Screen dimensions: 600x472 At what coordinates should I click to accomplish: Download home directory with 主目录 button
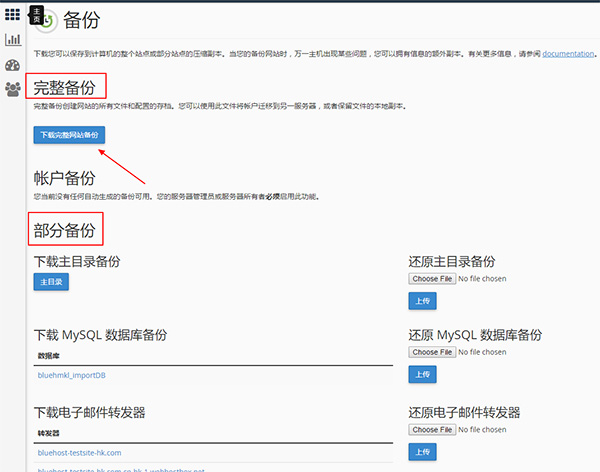[51, 282]
